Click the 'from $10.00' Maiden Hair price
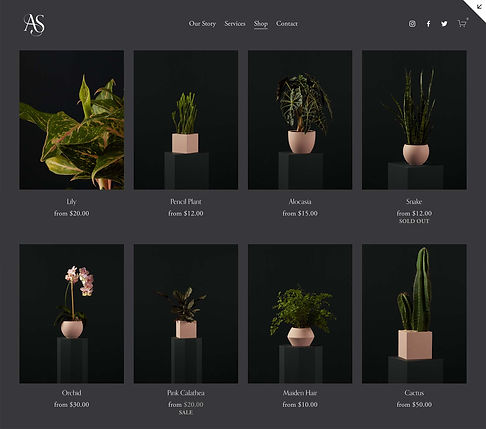 tap(300, 405)
